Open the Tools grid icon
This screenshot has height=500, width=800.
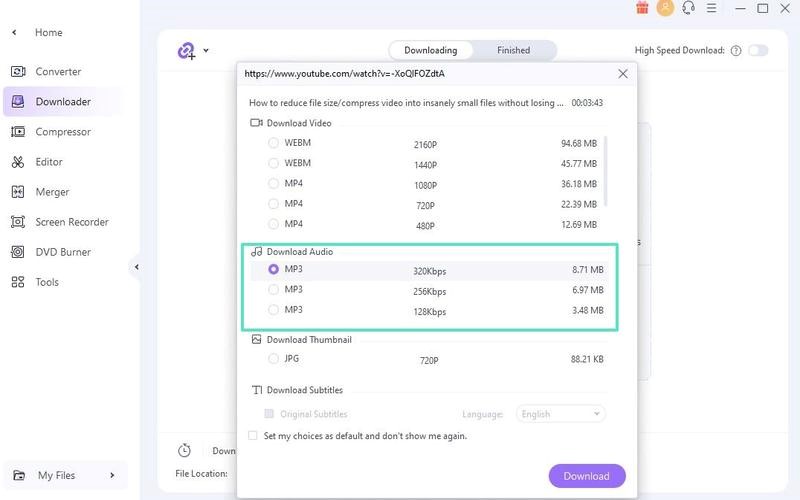[x=17, y=282]
